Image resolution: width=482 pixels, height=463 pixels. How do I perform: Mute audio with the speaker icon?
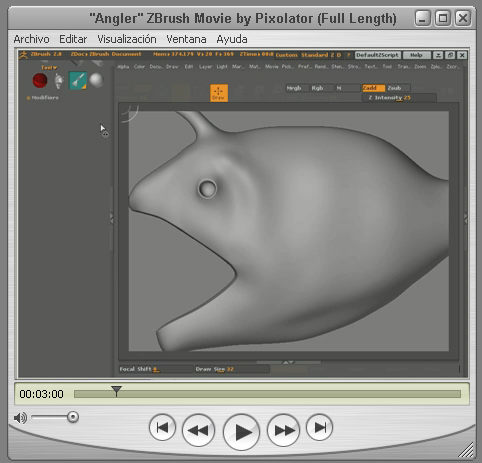20,418
